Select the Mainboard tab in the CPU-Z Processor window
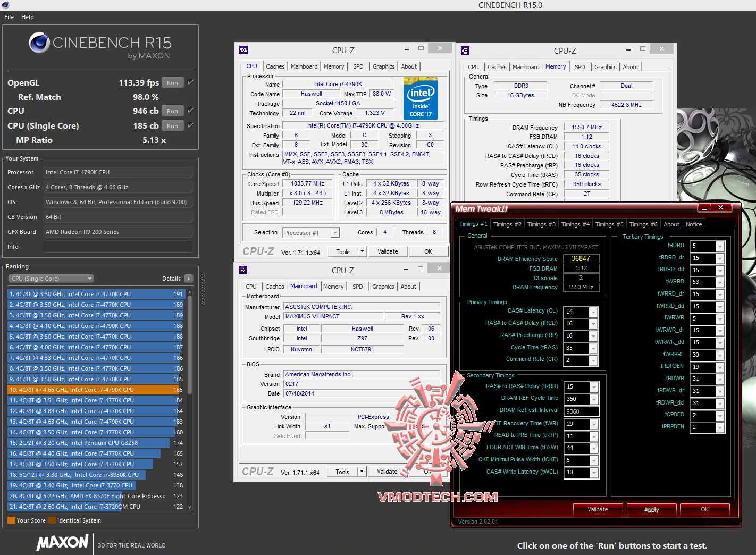Screen dimensions: 756x555 tap(304, 66)
